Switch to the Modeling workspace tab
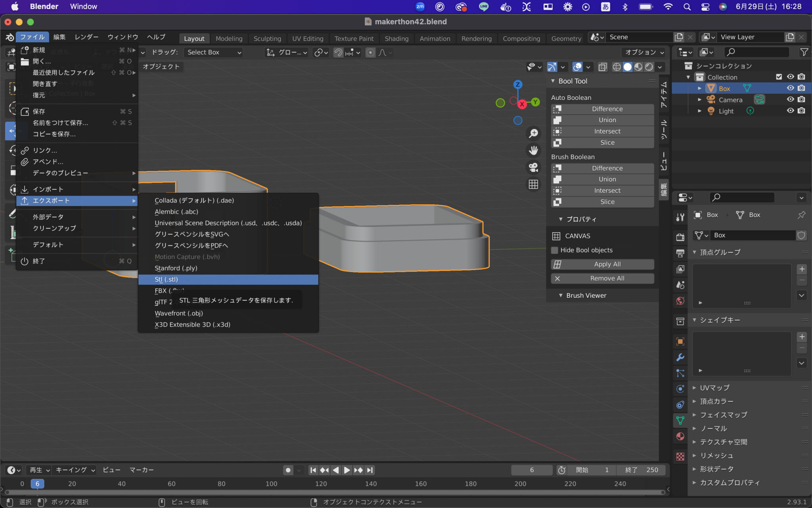 pyautogui.click(x=229, y=38)
